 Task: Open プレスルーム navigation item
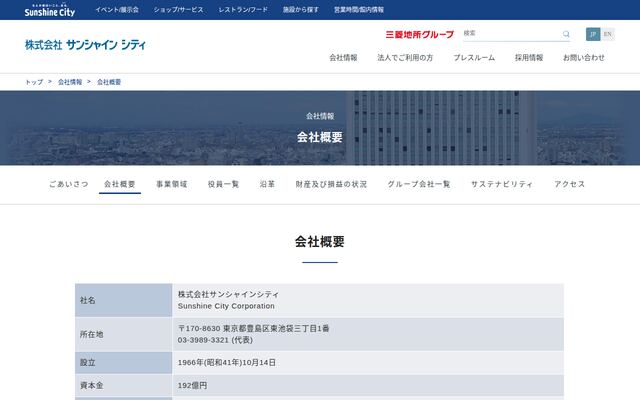point(474,58)
